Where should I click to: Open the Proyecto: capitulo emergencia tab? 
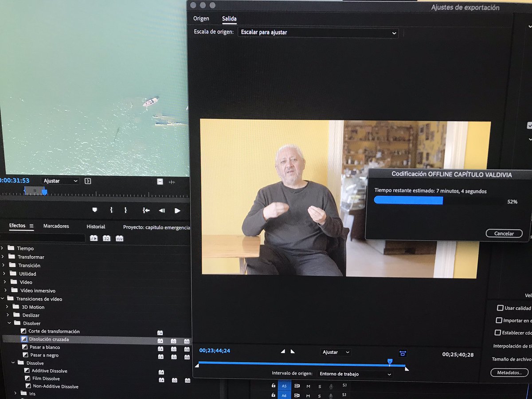pos(156,227)
